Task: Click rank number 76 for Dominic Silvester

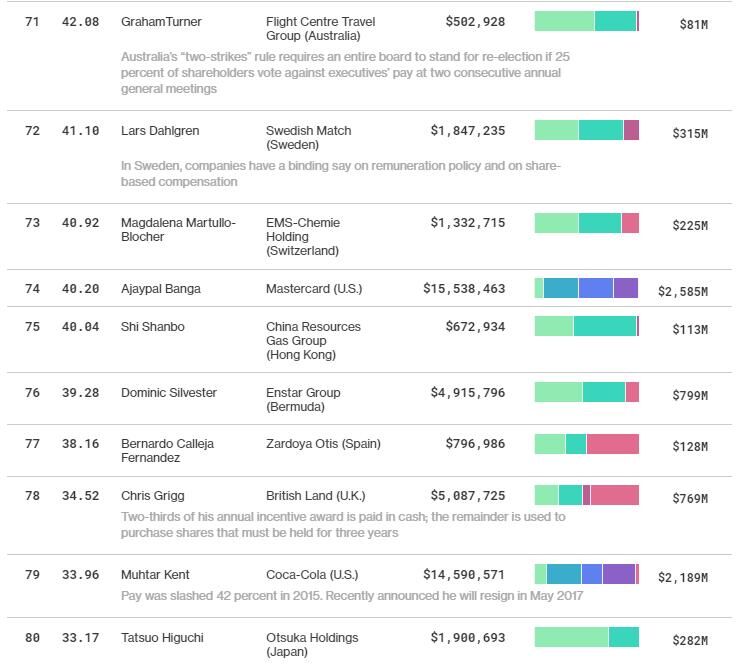Action: (x=33, y=393)
